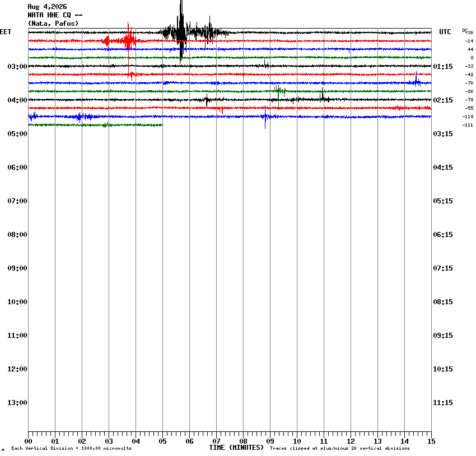The width and height of the screenshot is (476, 456).
Task: Select minute 05 on the bottom axis
Action: pyautogui.click(x=162, y=441)
